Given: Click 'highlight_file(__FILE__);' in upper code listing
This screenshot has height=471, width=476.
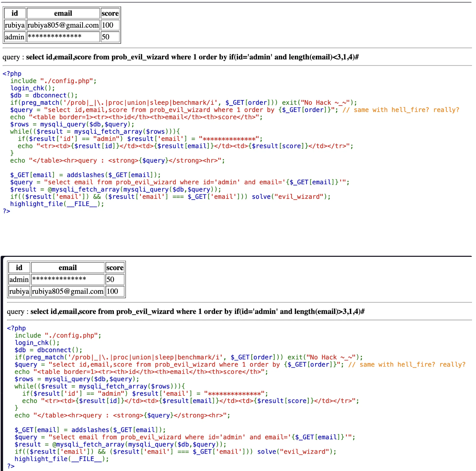Looking at the screenshot, I should coord(57,204).
